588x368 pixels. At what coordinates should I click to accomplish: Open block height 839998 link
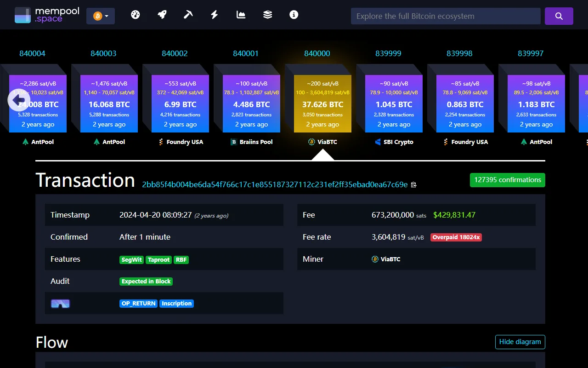click(x=459, y=53)
